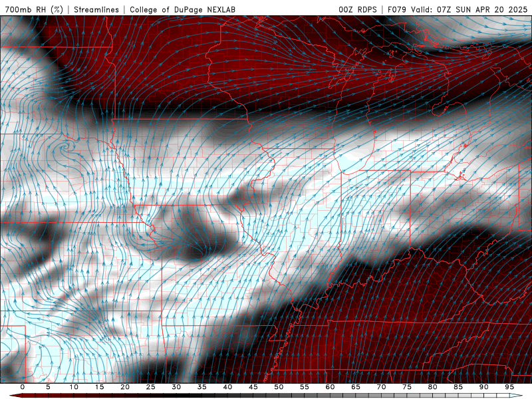Viewport: 532px width, 399px height.
Task: Click the '700mb RH (%)' title text
Action: coord(34,9)
